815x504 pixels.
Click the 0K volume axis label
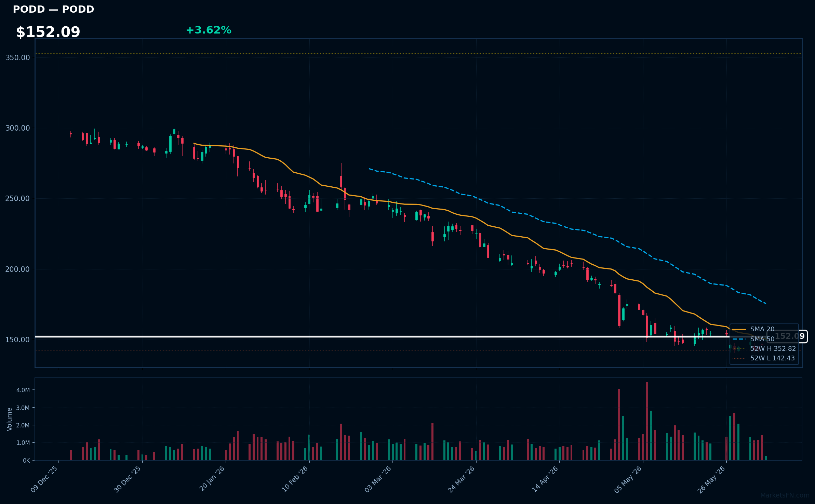[26, 461]
